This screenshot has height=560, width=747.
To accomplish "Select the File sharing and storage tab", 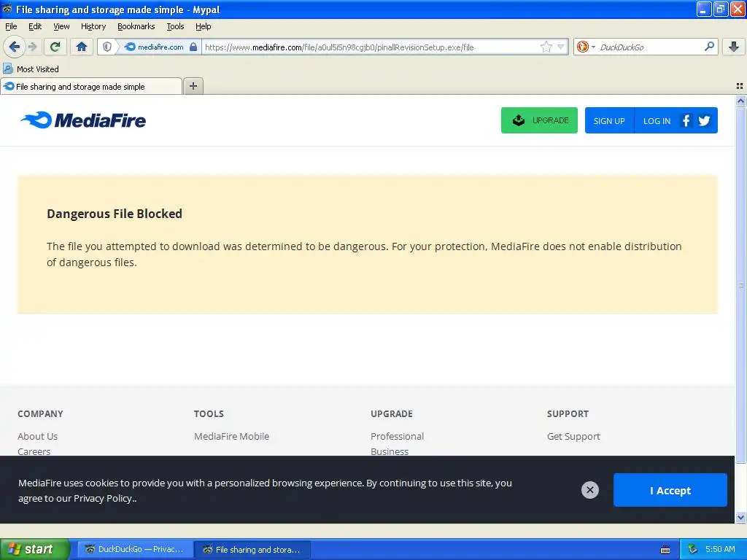I will pos(91,86).
